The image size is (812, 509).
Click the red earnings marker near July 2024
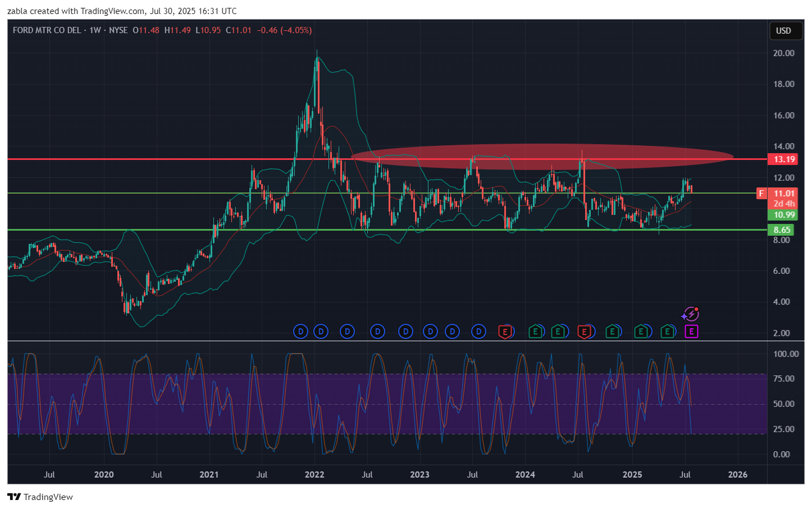(x=585, y=332)
